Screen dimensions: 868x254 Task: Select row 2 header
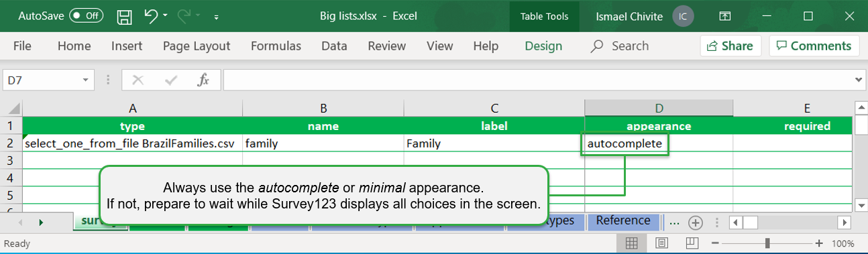click(x=11, y=143)
